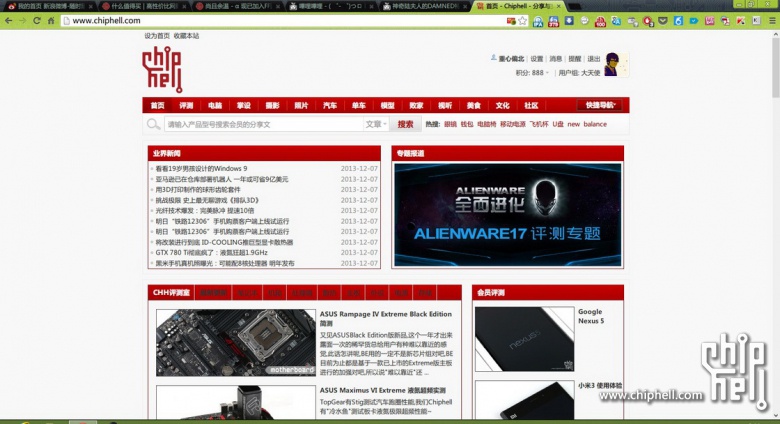Open the Alienware17 评测专题 banner
Viewport: 780px width, 424px height.
pos(507,214)
